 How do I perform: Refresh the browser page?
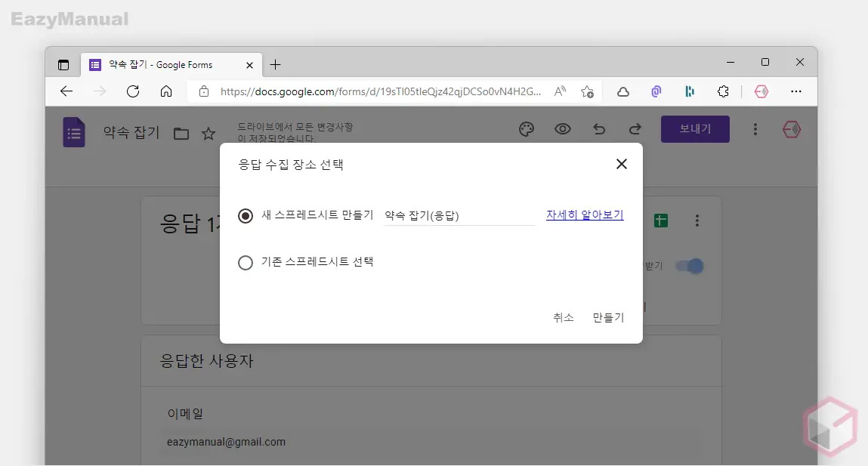133,91
